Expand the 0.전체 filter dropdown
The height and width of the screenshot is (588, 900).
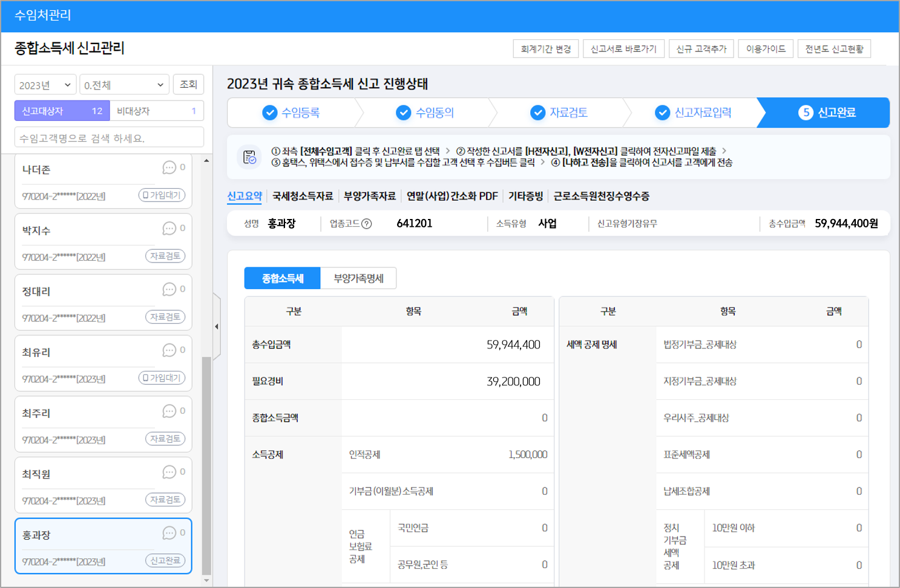pos(124,85)
